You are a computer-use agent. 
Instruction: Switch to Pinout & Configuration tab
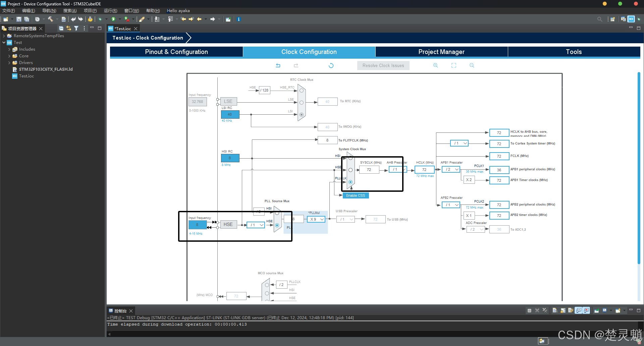176,52
